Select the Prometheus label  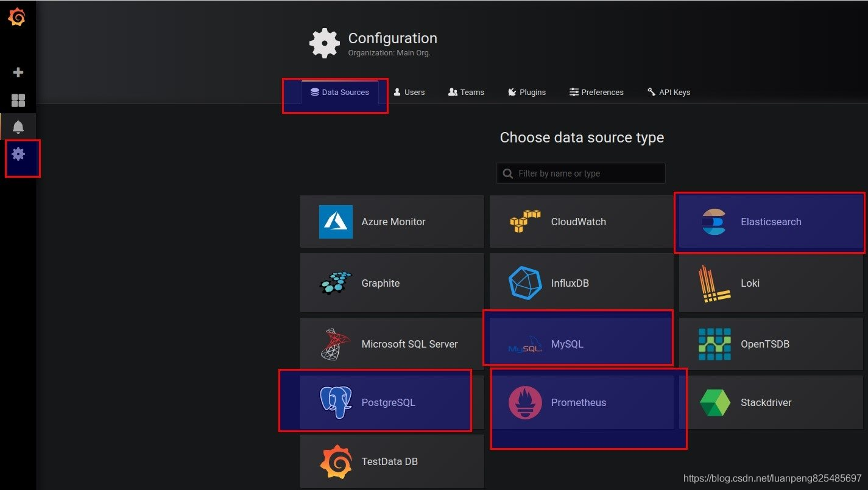[579, 402]
